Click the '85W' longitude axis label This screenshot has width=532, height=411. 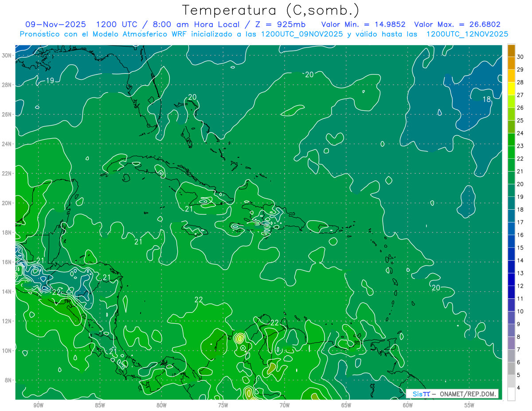(x=100, y=405)
